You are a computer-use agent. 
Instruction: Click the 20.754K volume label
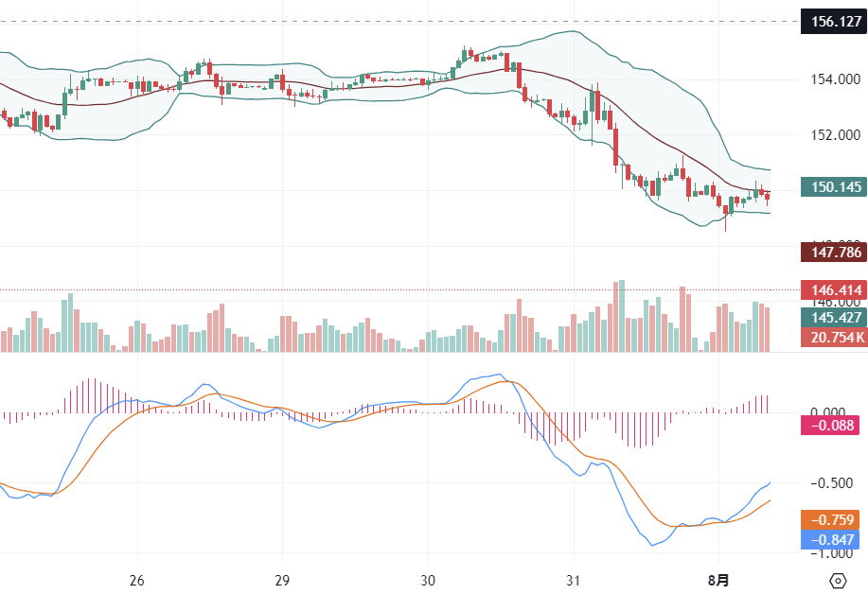click(833, 338)
